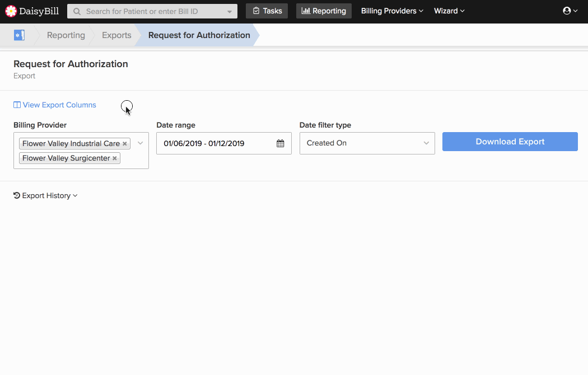Open the Date filter type dropdown

(x=367, y=143)
